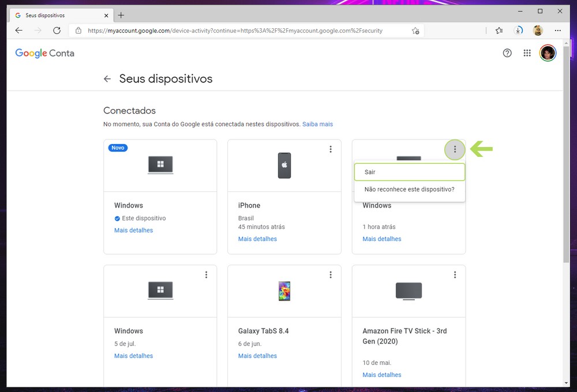Open the Google help icon
The width and height of the screenshot is (577, 392).
point(507,53)
